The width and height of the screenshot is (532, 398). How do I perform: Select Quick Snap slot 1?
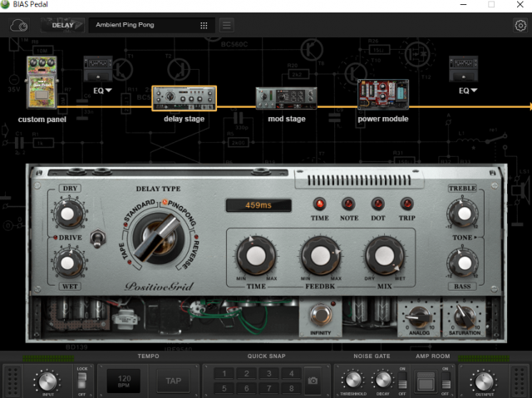[x=224, y=374]
